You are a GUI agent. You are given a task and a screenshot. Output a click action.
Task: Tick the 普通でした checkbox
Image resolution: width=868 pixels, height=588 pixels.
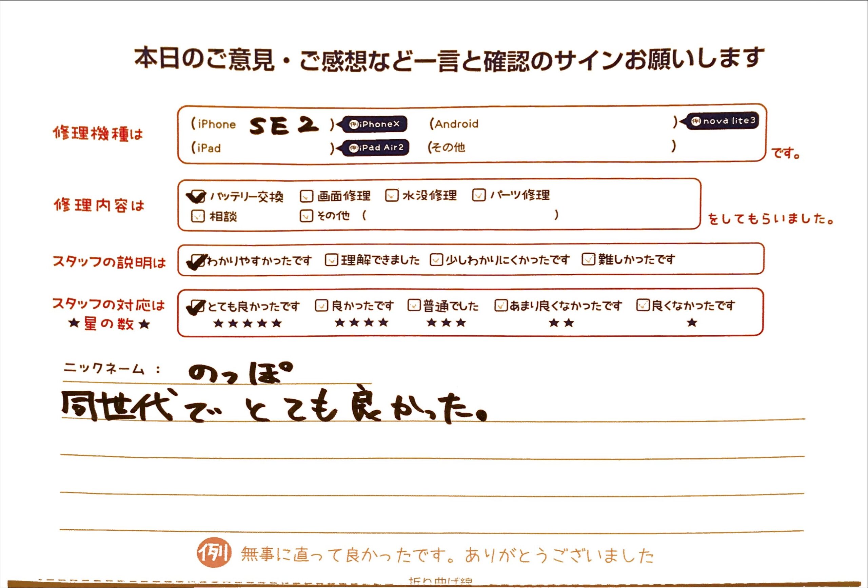[x=414, y=305]
